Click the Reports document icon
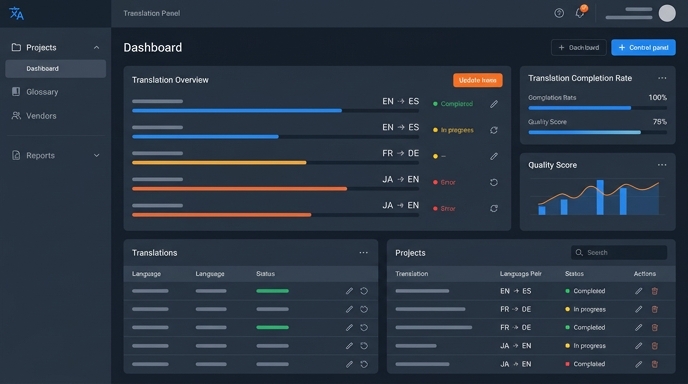 pos(16,155)
